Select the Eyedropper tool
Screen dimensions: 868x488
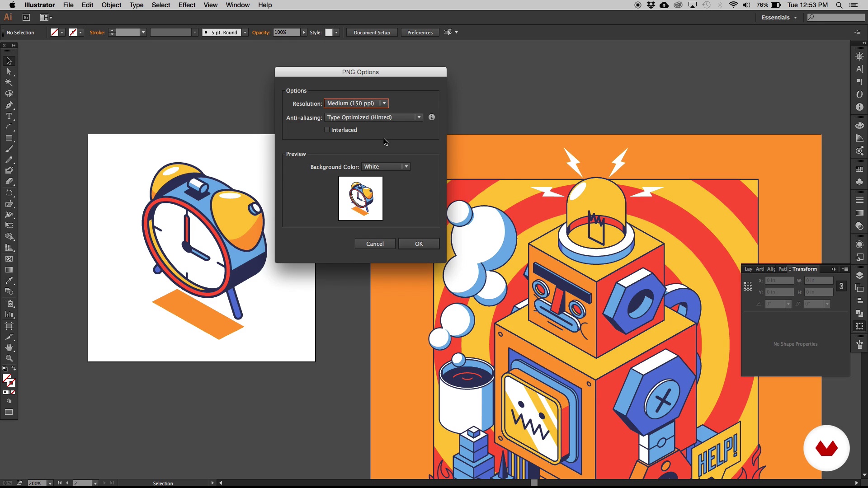(9, 281)
